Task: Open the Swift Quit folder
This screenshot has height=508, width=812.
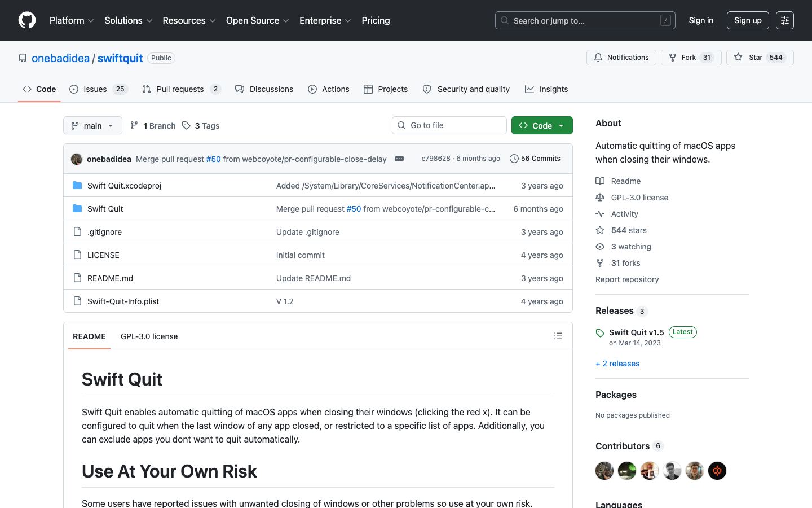Action: tap(105, 209)
